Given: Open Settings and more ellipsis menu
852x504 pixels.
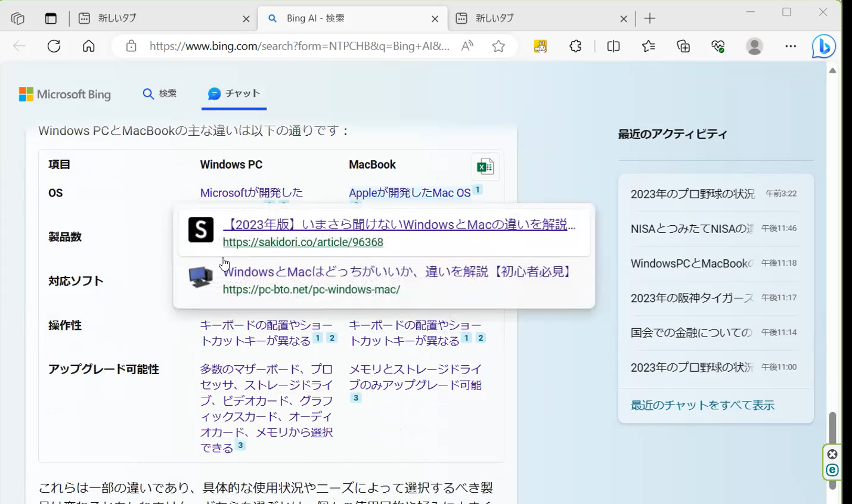Looking at the screenshot, I should [791, 46].
